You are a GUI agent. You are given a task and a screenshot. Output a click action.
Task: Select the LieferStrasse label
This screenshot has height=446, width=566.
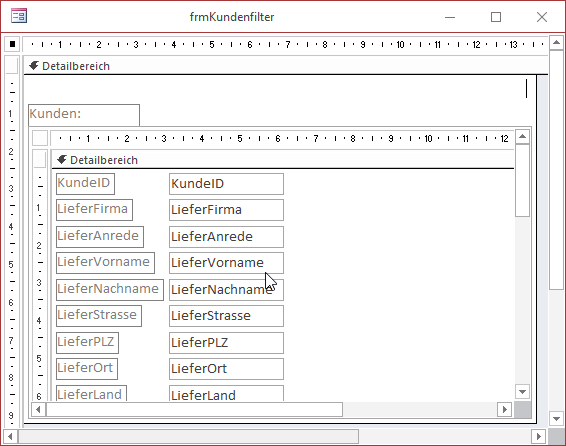tap(99, 316)
